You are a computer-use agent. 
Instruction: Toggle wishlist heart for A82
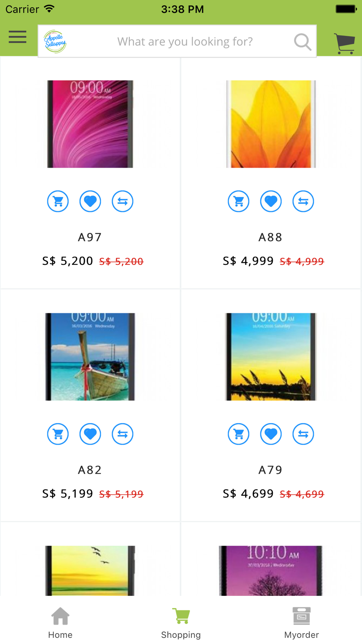pos(90,434)
